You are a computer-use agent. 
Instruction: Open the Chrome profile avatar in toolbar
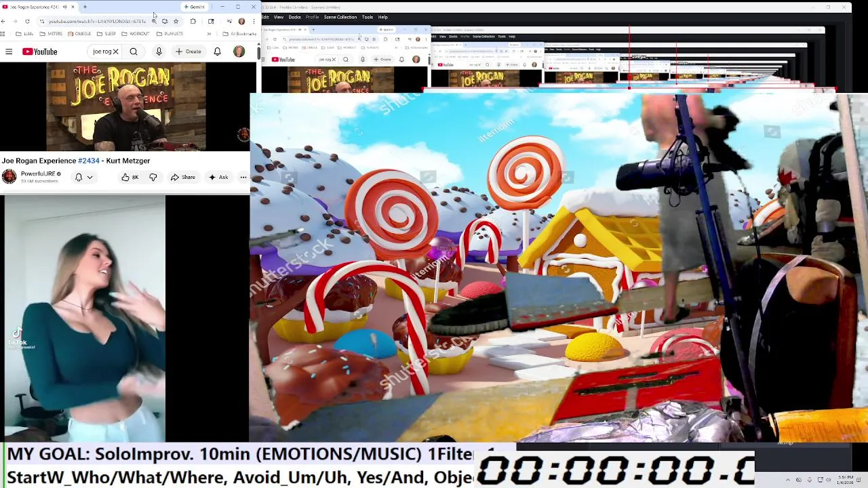(241, 21)
